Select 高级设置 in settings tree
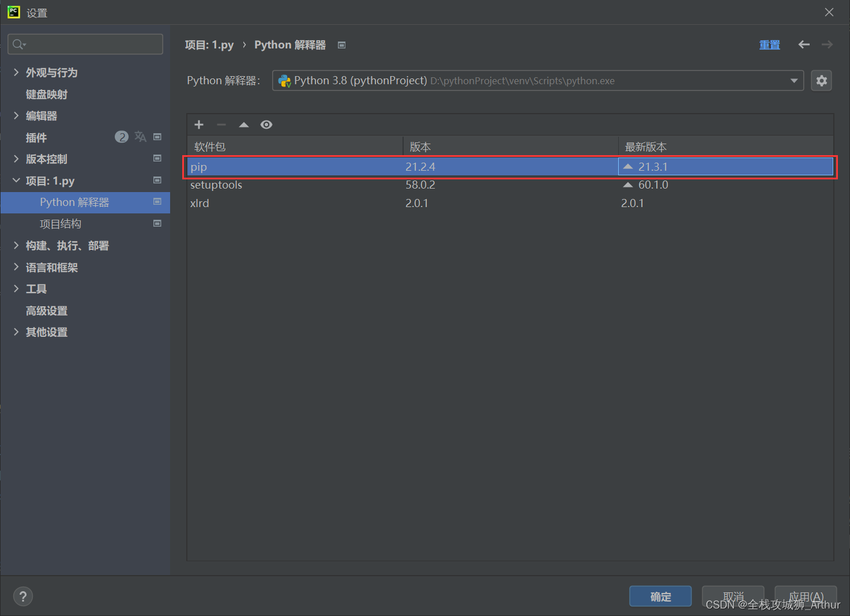The height and width of the screenshot is (616, 850). (x=47, y=311)
